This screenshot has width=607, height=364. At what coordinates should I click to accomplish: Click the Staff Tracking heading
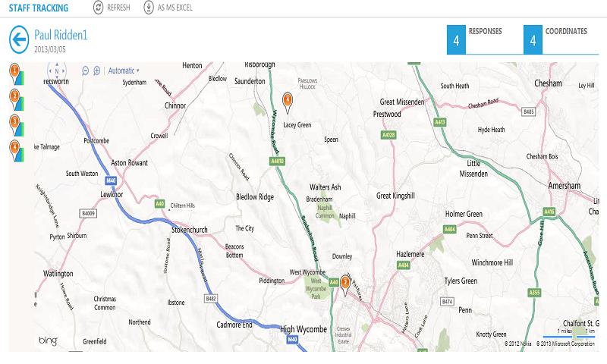point(39,8)
